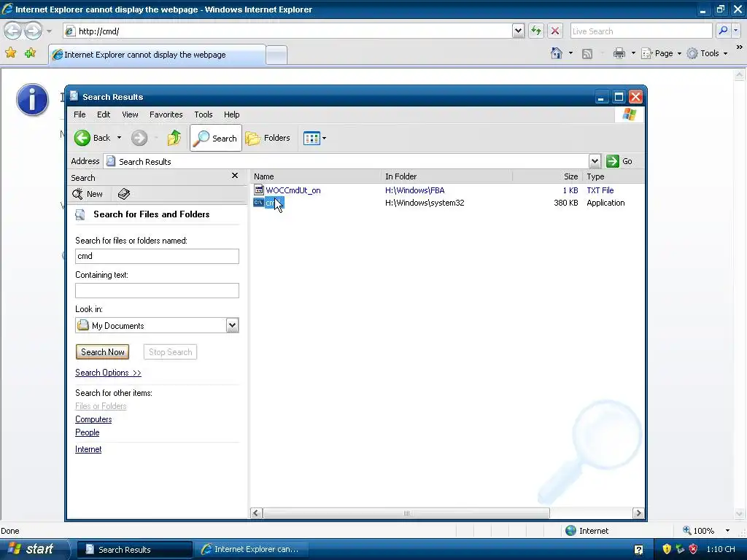
Task: Click the search companion preferences icon
Action: (x=124, y=194)
